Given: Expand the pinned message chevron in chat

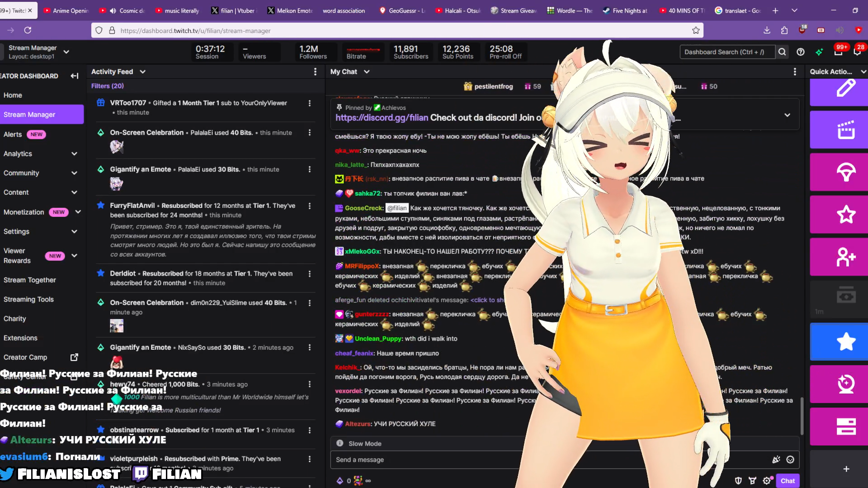Looking at the screenshot, I should 787,115.
